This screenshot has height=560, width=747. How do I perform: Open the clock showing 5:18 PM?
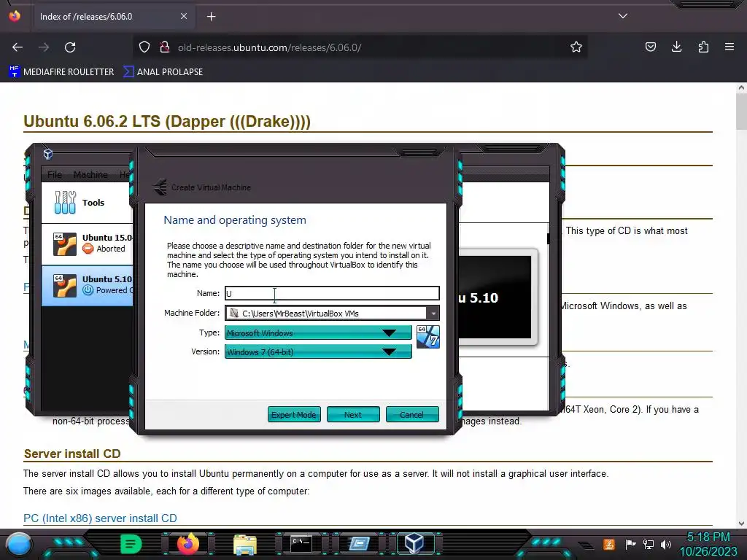point(708,544)
